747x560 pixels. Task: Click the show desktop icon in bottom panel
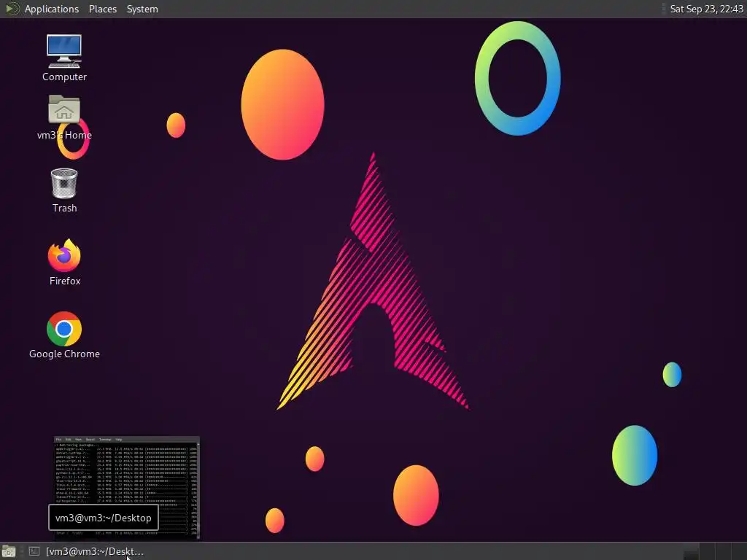[x=9, y=551]
